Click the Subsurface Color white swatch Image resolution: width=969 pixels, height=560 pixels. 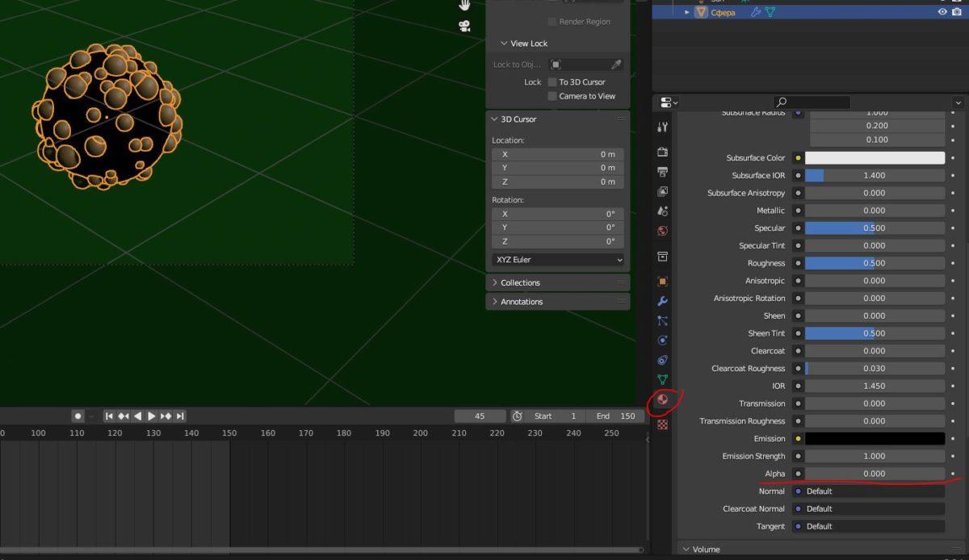[x=875, y=158]
